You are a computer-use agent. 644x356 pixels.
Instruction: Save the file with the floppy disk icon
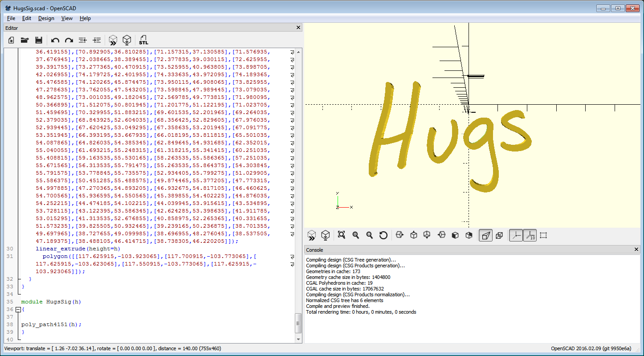pos(39,40)
